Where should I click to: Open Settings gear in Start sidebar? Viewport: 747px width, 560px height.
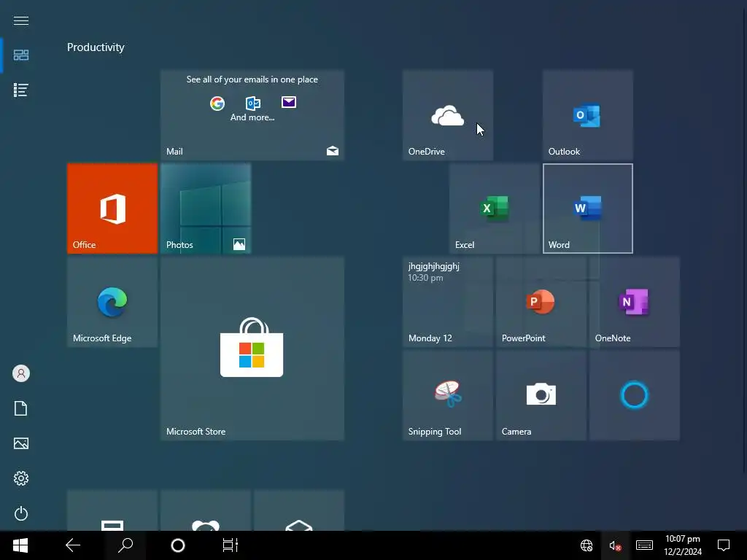pos(21,478)
